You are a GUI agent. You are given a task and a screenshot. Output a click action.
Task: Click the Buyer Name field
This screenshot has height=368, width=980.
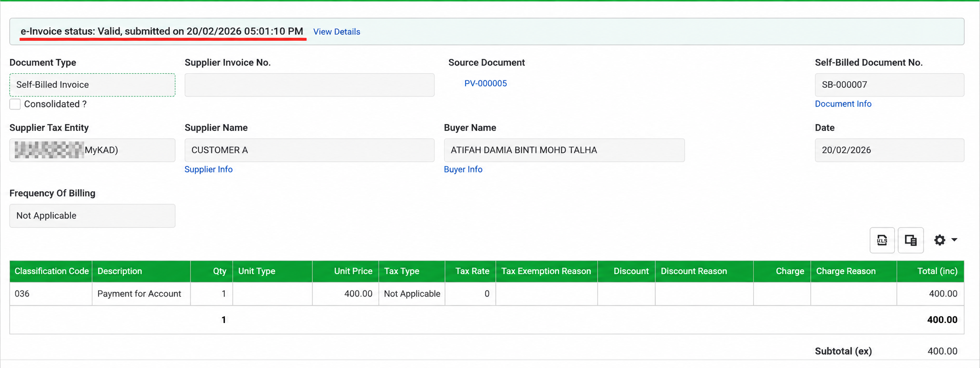[564, 150]
